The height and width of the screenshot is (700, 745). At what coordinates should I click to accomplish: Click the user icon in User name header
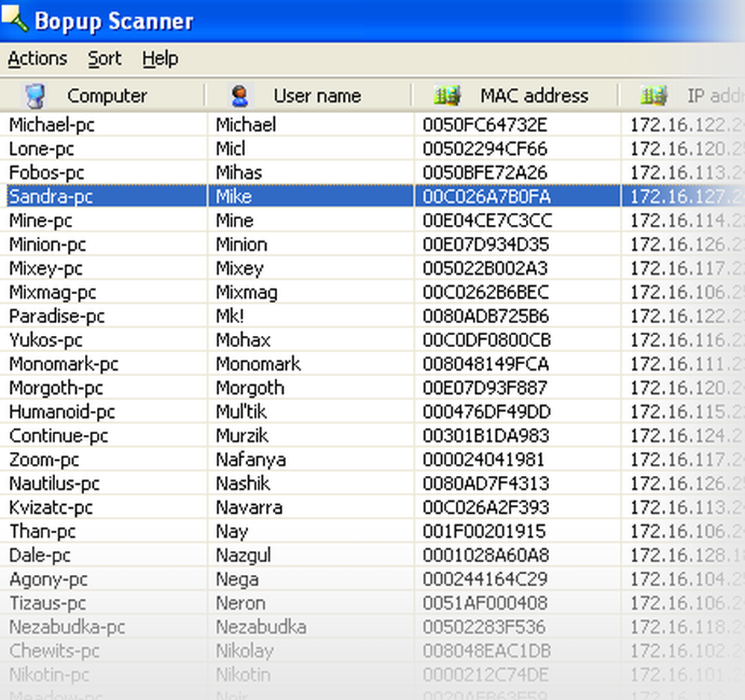point(240,96)
